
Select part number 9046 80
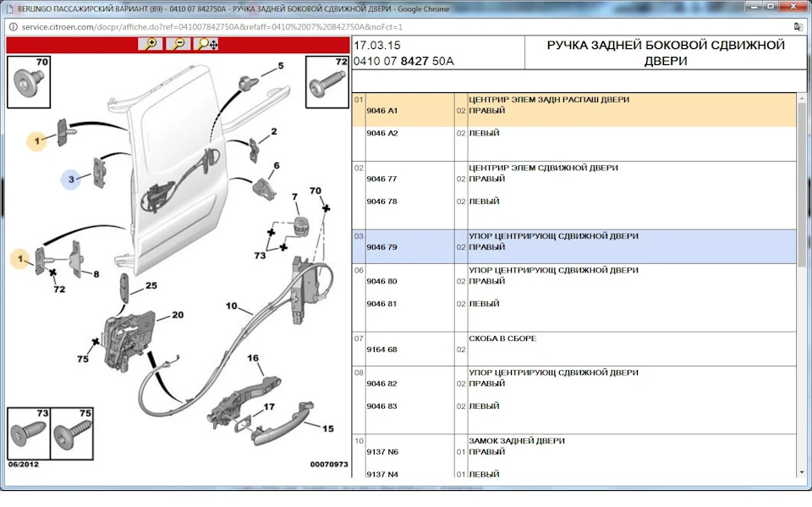pyautogui.click(x=381, y=282)
